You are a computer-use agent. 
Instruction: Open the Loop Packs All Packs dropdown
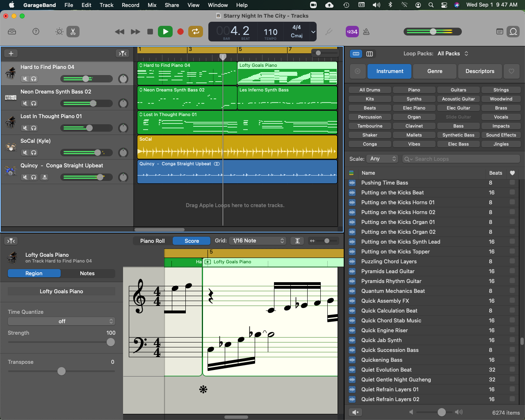click(x=453, y=53)
